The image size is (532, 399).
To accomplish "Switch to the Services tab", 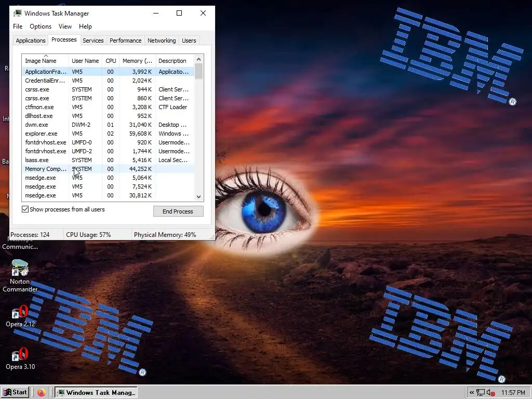I will pos(93,41).
